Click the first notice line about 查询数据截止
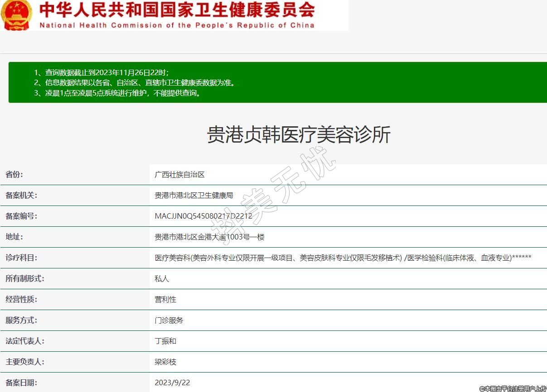The image size is (547, 392). click(102, 72)
